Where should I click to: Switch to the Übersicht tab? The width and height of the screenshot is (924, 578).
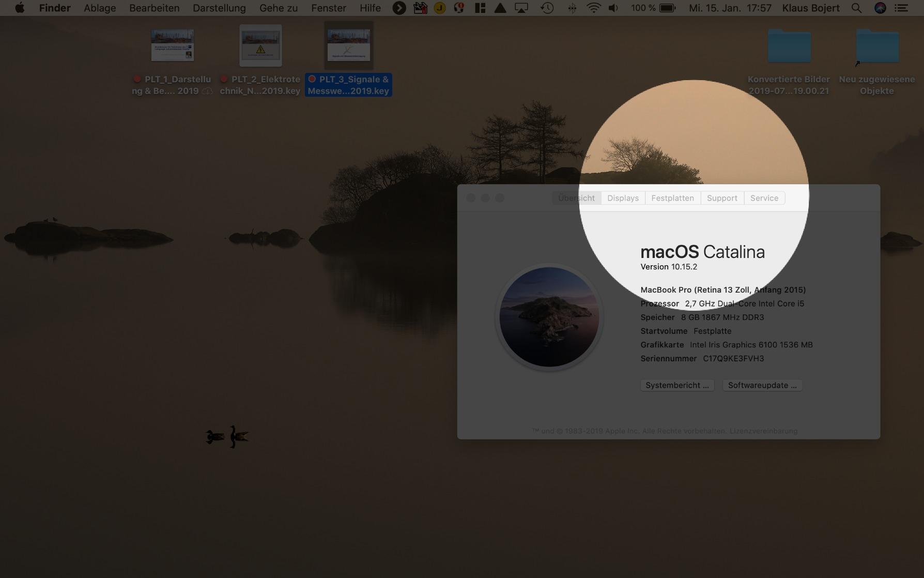coord(576,198)
